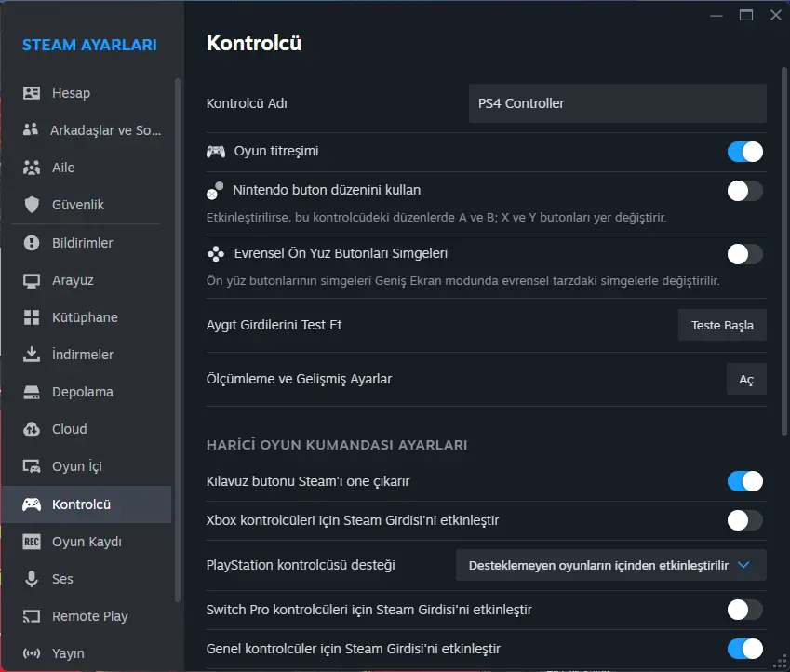The image size is (790, 672).
Task: Open Remote Play settings
Action: tap(87, 616)
